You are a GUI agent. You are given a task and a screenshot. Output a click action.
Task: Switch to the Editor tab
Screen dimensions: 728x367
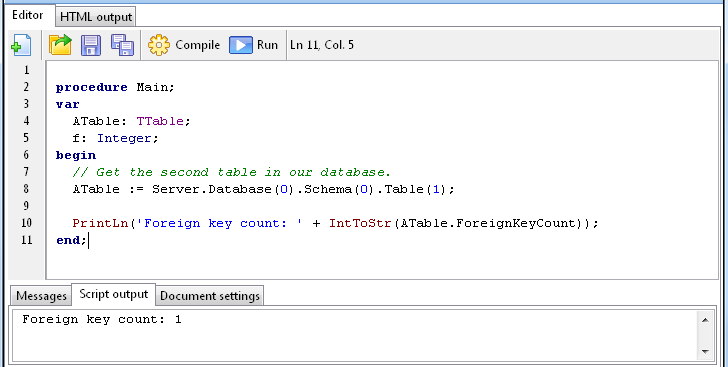point(28,15)
